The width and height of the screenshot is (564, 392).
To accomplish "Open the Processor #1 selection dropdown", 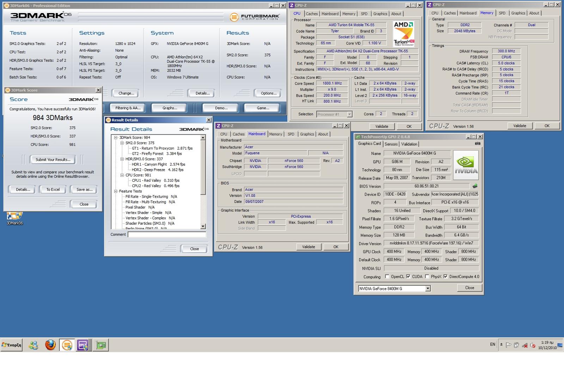I will [x=349, y=114].
